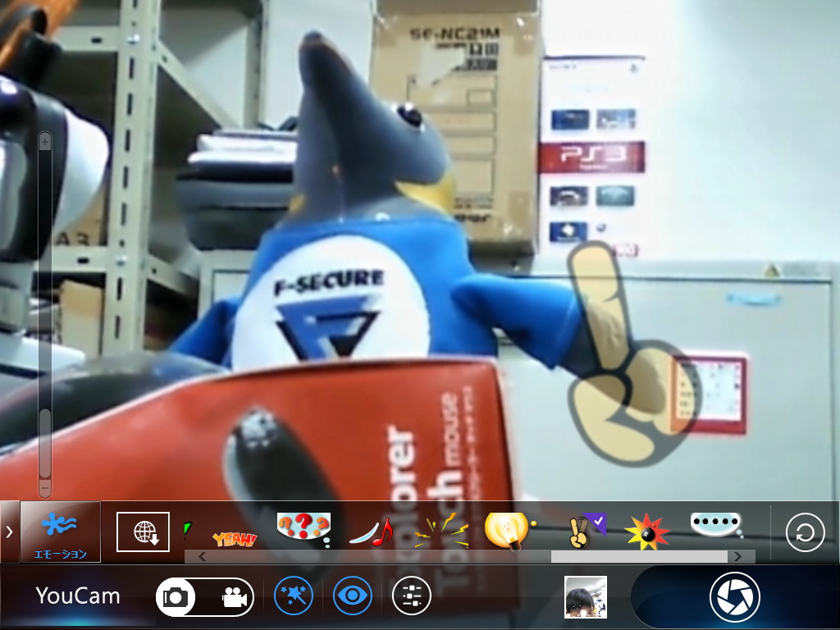840x630 pixels.
Task: Reset the effects with the circular arrow button
Action: click(x=805, y=532)
